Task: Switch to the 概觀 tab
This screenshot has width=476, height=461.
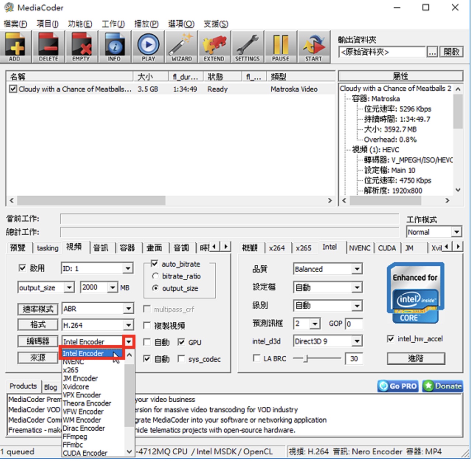Action: (x=250, y=248)
